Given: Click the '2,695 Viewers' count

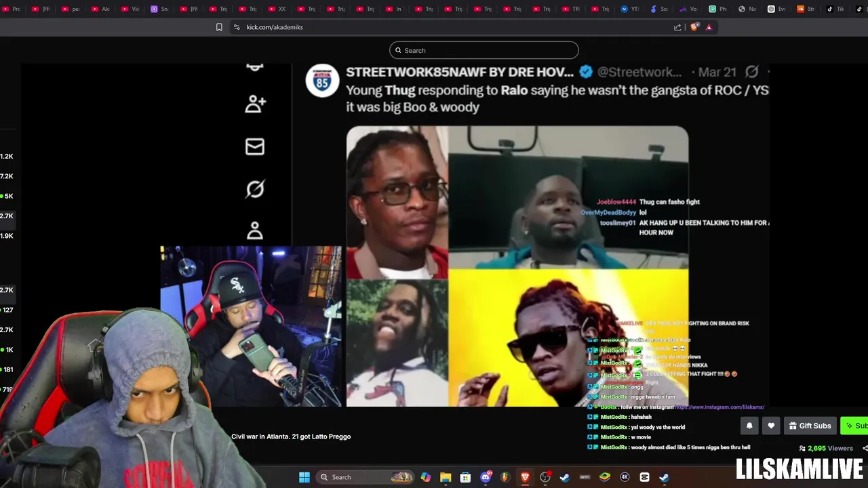Looking at the screenshot, I should tap(825, 448).
